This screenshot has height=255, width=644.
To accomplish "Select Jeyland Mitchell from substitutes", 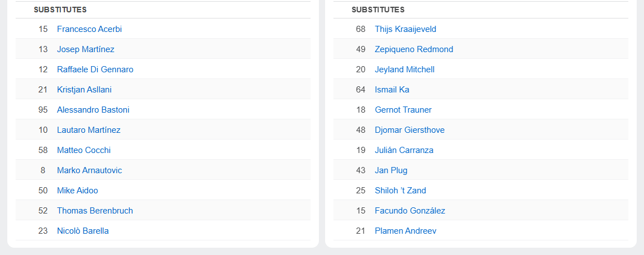I will pos(405,69).
